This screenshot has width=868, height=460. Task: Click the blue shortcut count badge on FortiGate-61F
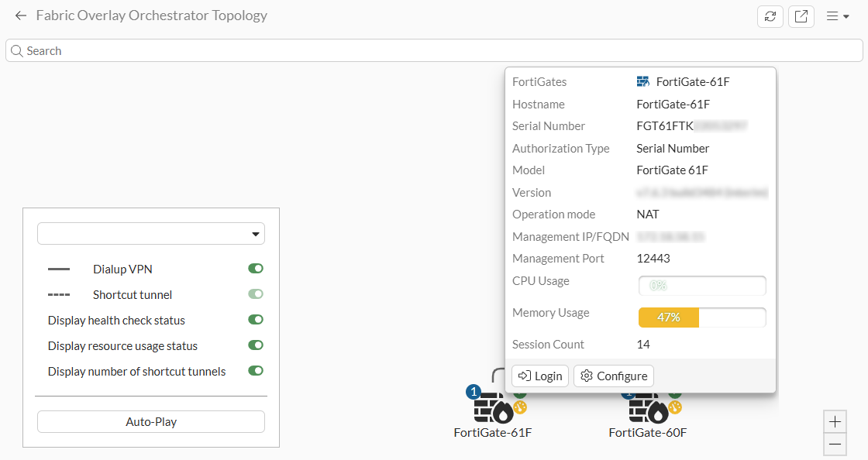point(474,393)
